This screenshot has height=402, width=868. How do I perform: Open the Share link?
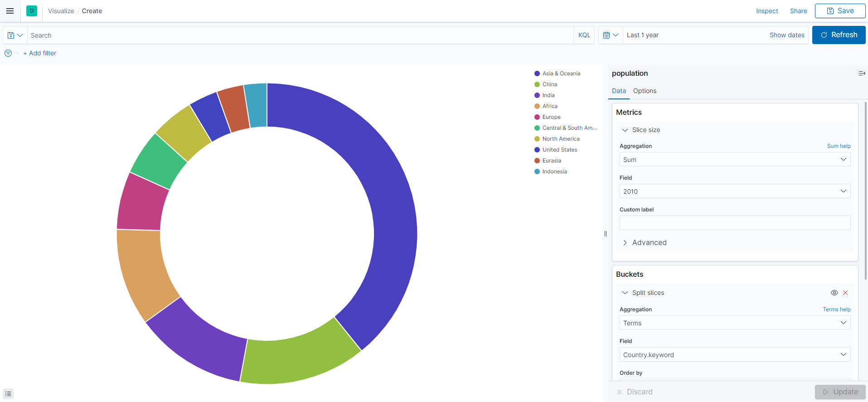798,11
